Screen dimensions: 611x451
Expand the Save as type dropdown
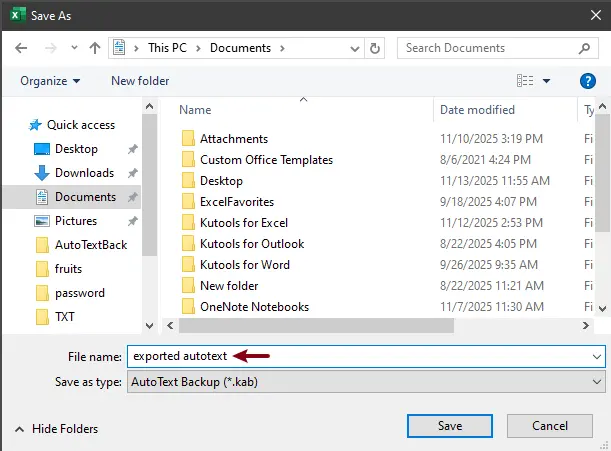click(x=597, y=382)
